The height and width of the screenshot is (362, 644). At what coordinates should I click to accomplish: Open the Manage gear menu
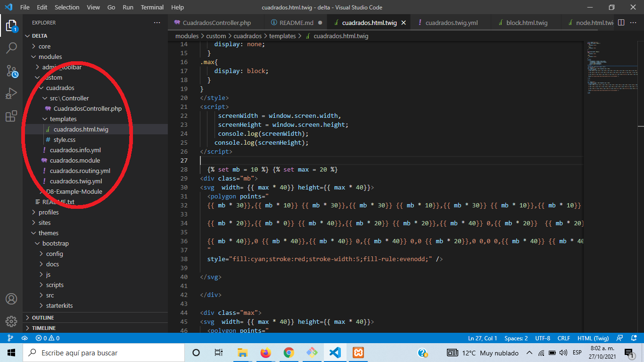coord(11,321)
